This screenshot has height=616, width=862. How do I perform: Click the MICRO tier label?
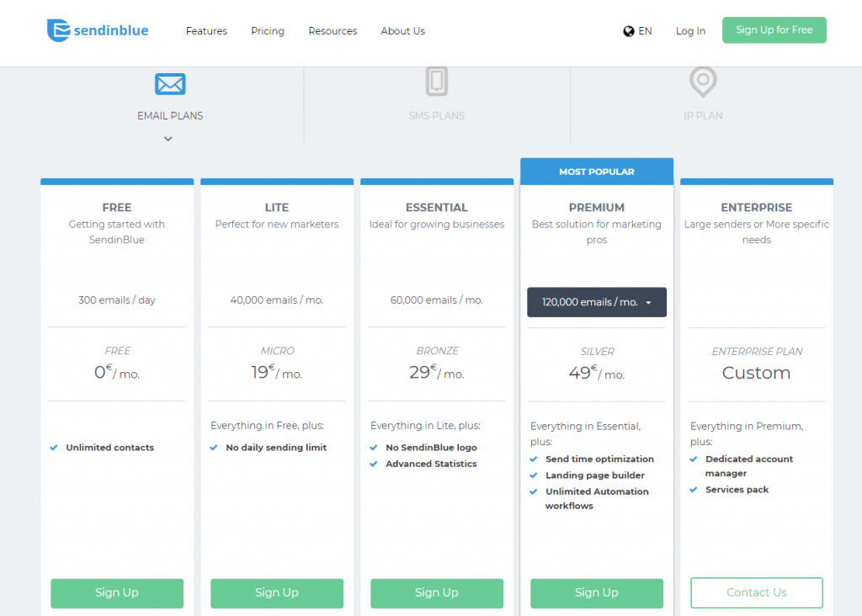[x=277, y=351]
